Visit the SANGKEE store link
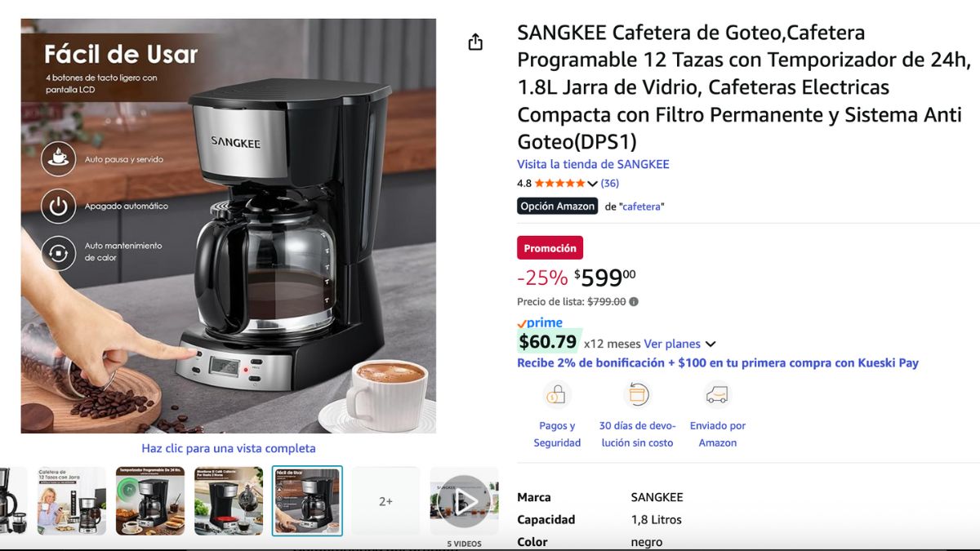 (593, 164)
